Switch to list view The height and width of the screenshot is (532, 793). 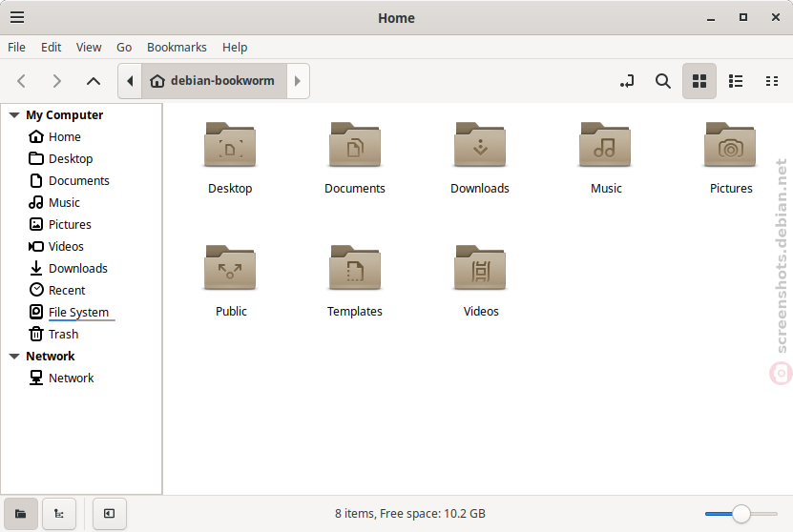point(736,81)
